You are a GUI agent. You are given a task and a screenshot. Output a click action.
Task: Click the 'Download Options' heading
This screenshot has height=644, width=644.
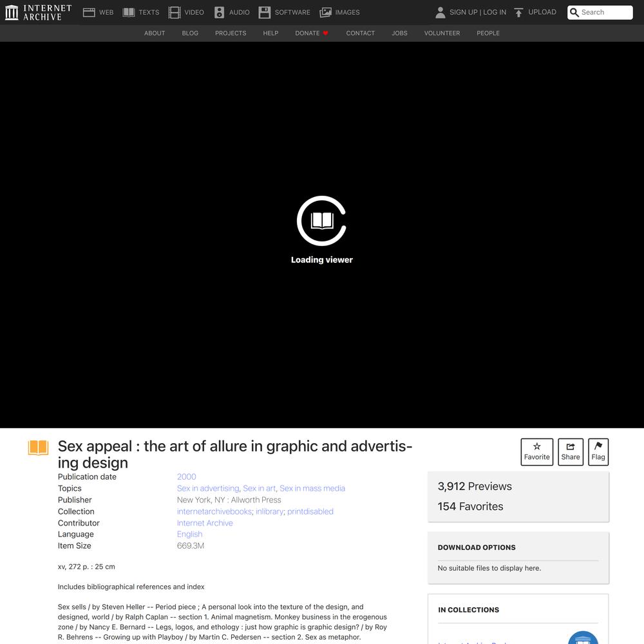[x=477, y=547]
